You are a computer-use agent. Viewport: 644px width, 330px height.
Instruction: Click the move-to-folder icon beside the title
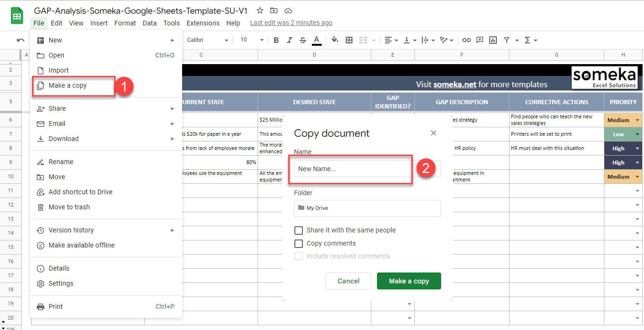pyautogui.click(x=274, y=10)
